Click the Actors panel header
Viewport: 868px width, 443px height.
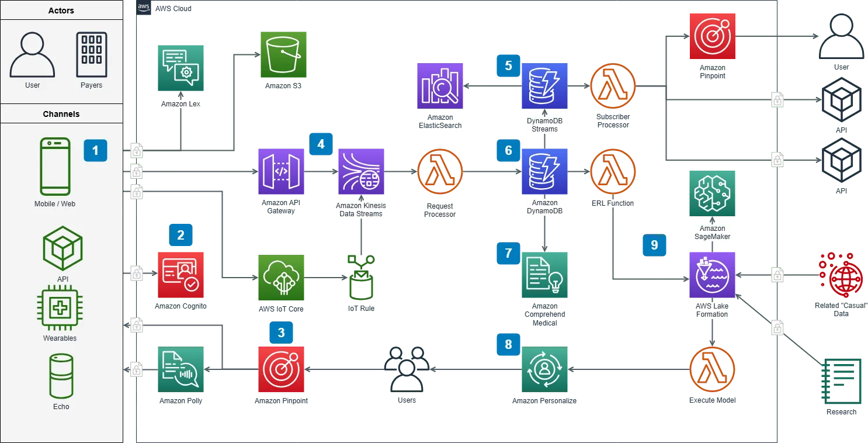pyautogui.click(x=61, y=10)
